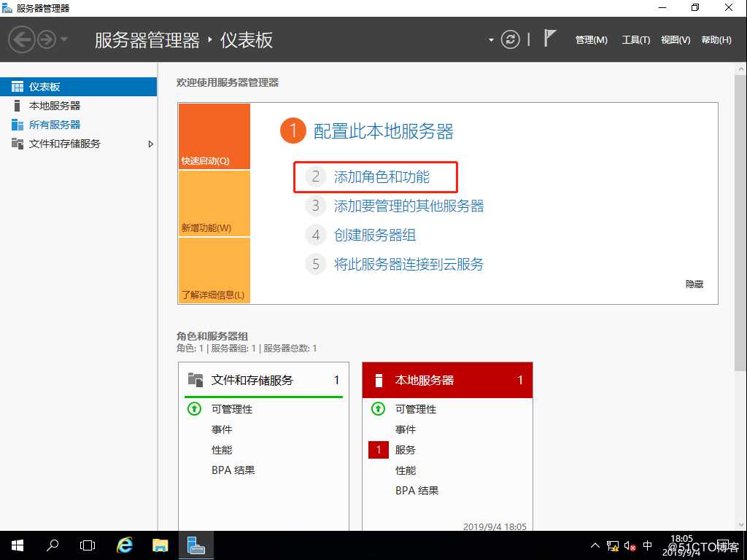Click 配置此本地服务器 link

pyautogui.click(x=384, y=131)
